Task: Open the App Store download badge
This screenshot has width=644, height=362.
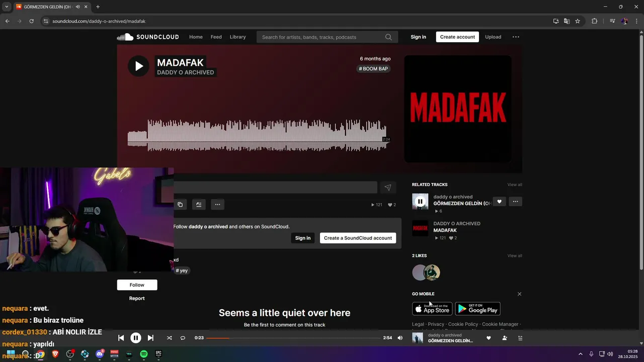Action: [x=432, y=308]
